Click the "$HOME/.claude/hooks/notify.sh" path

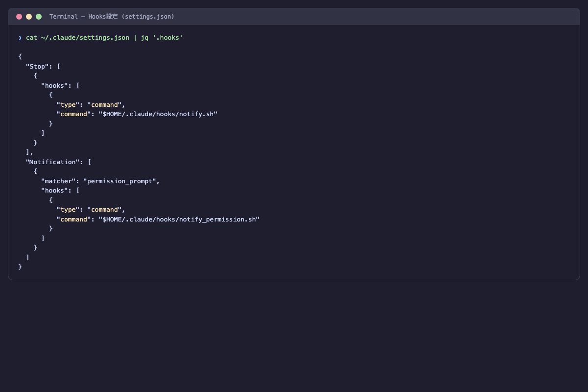(x=158, y=114)
